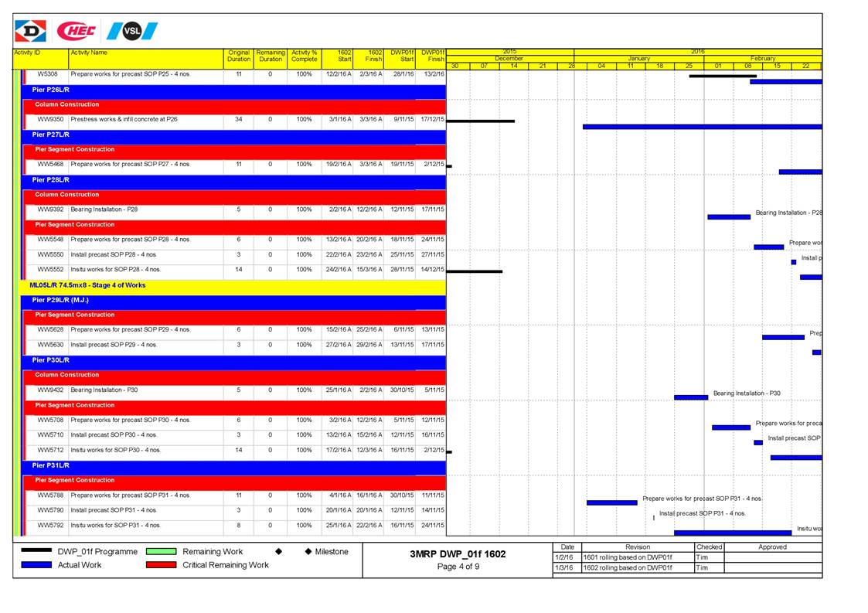This screenshot has height=613, width=868.
Task: Click the green Remaining Work legend swatch
Action: pos(161,551)
